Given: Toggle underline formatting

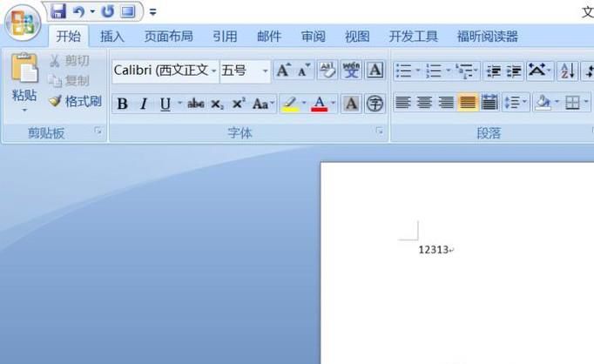Looking at the screenshot, I should [x=165, y=104].
